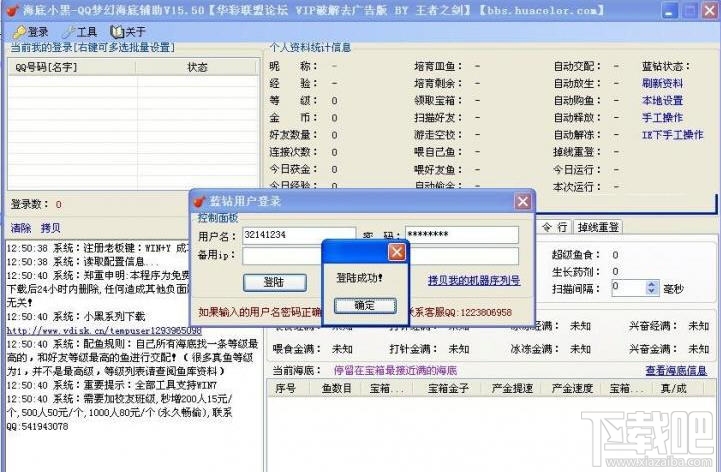Click the 登陆 button in login dialog
Viewport: 721px width, 472px height.
click(275, 282)
